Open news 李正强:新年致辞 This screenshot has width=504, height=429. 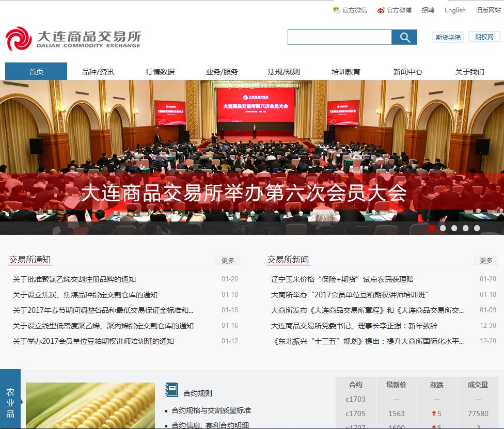[354, 326]
